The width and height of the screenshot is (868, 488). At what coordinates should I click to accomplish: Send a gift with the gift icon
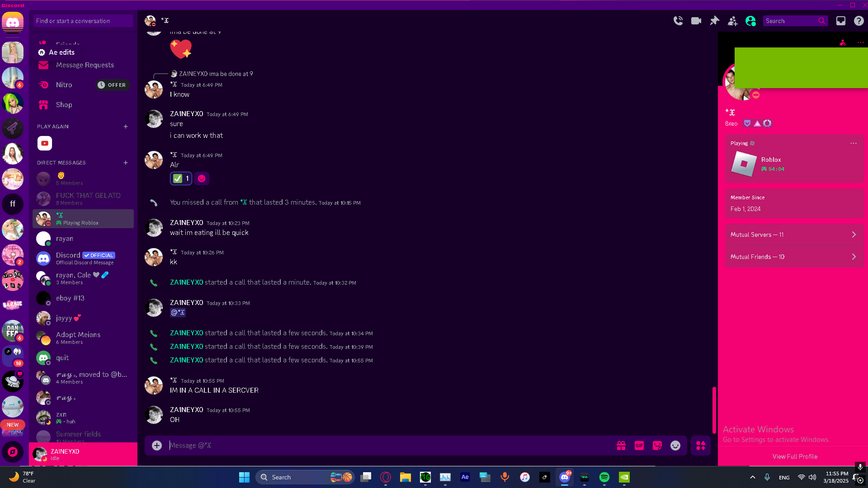click(621, 446)
